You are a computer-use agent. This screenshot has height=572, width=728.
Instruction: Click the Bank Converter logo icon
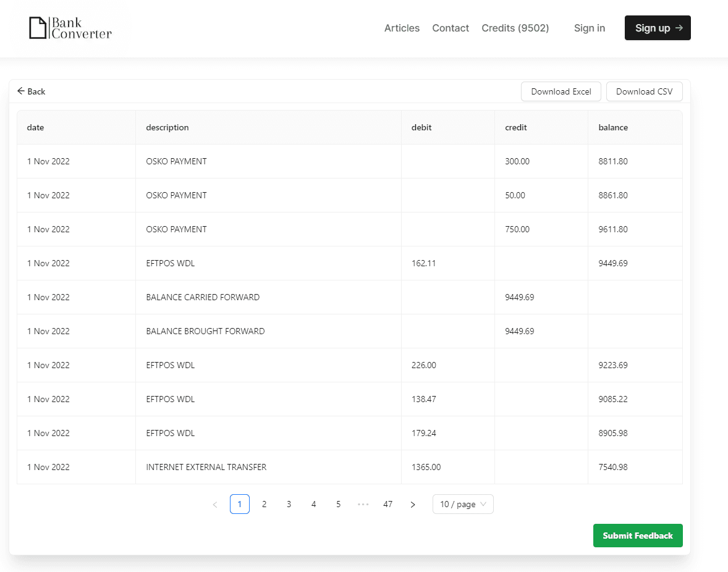(x=38, y=28)
